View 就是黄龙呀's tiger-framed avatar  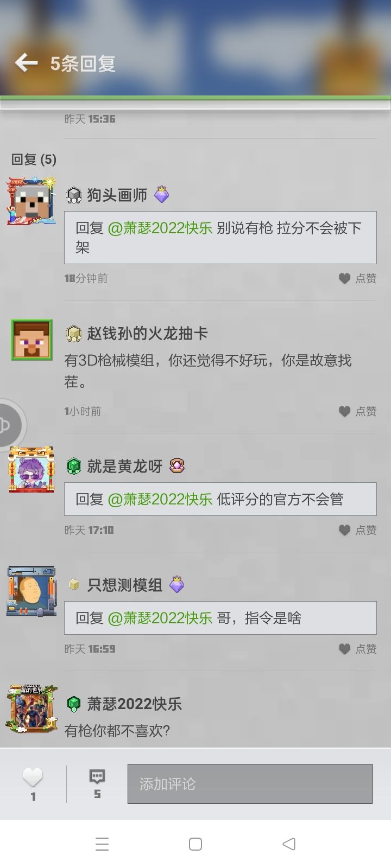31,469
